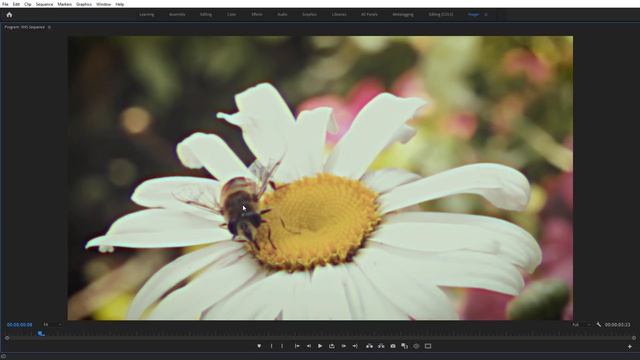Step back one frame
640x360 pixels.
[x=309, y=346]
